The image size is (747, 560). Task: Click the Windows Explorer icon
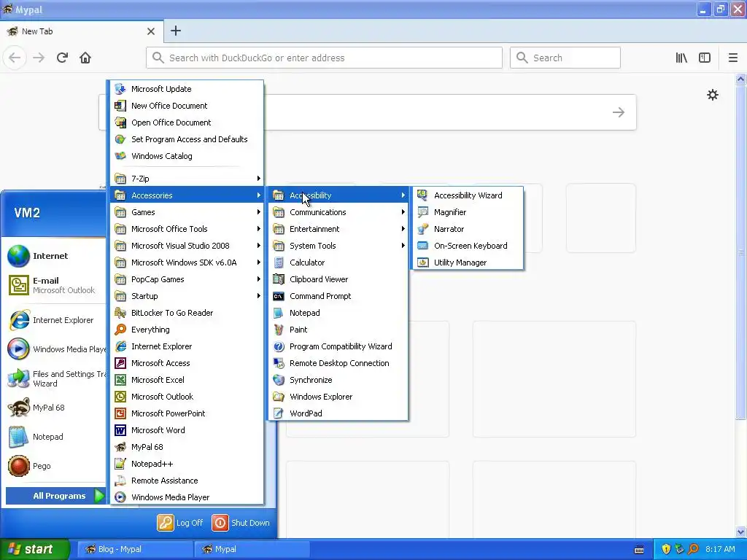(x=279, y=397)
